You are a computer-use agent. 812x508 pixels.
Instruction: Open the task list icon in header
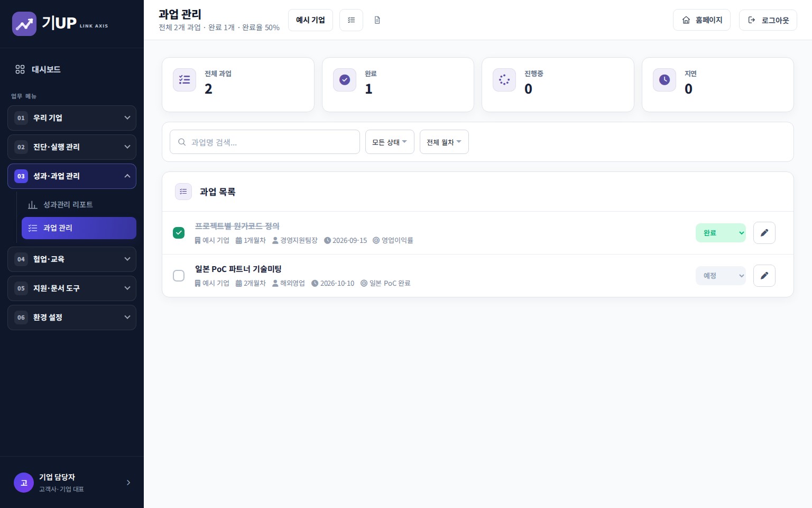351,20
